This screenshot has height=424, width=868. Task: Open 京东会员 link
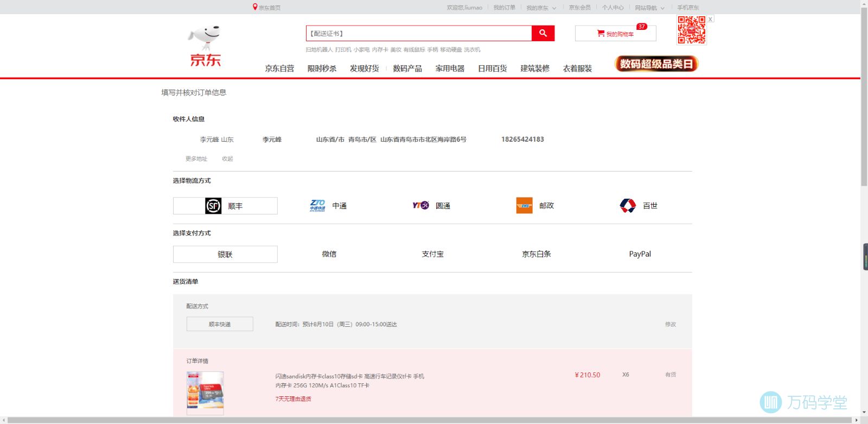pyautogui.click(x=580, y=8)
